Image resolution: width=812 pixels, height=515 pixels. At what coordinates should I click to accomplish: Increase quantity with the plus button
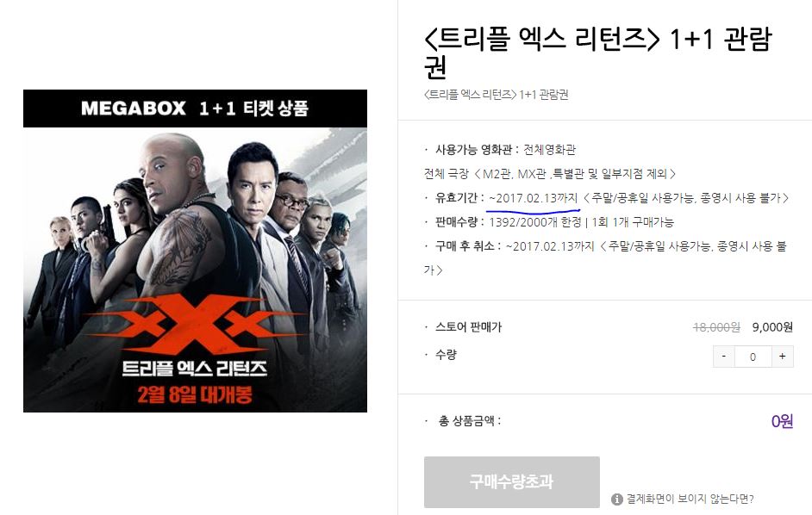pyautogui.click(x=782, y=356)
